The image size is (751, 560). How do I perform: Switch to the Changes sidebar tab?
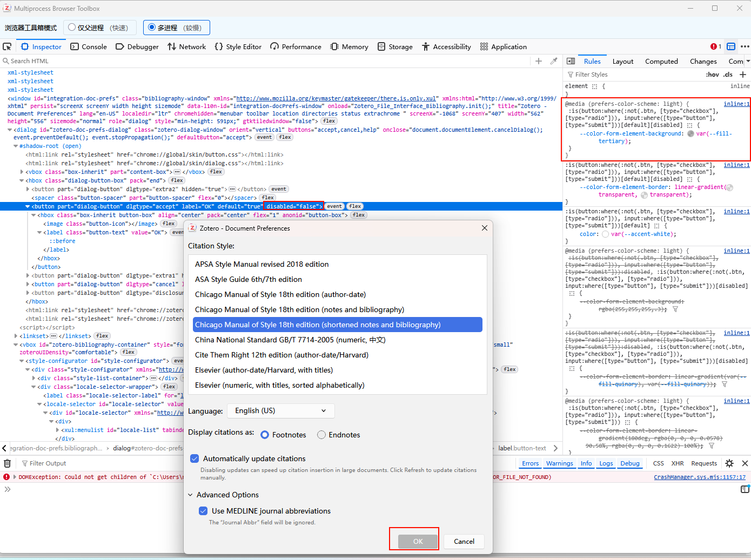pyautogui.click(x=703, y=62)
